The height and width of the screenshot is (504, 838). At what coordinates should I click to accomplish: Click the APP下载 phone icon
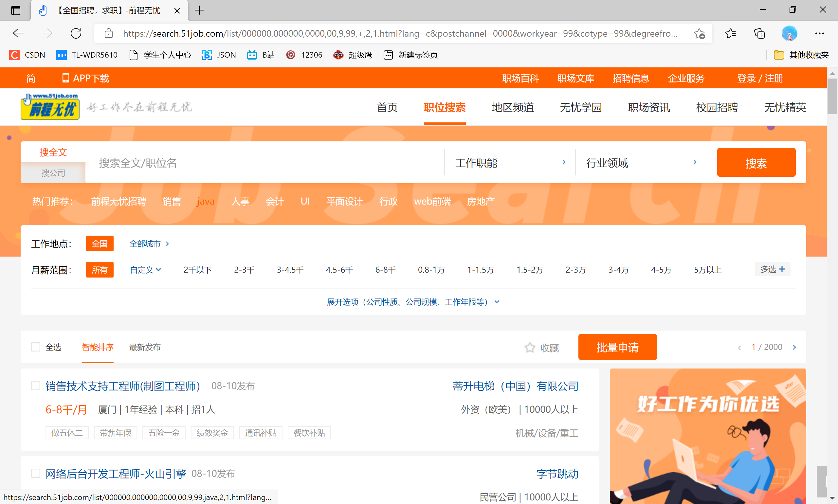coord(66,78)
